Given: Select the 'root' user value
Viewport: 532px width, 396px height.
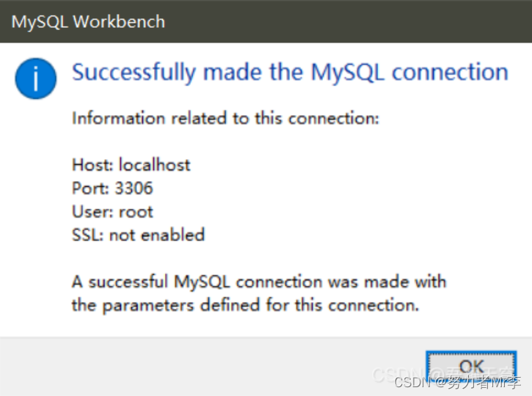Looking at the screenshot, I should coord(136,212).
